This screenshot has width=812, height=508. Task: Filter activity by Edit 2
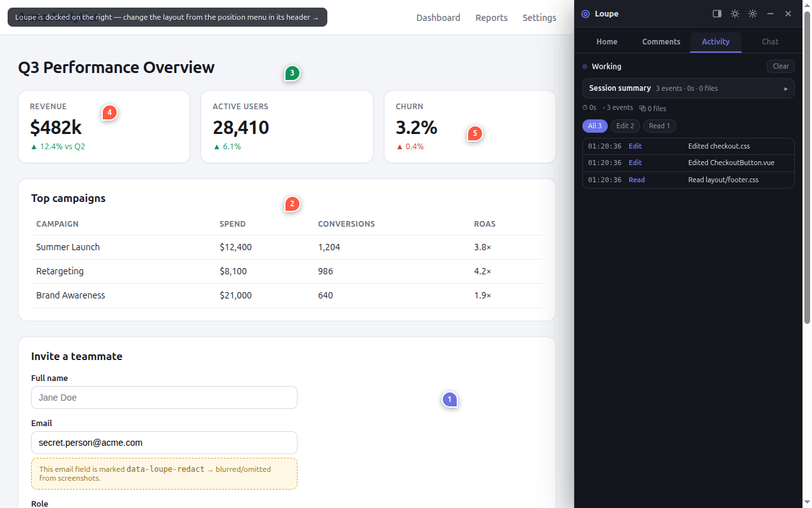(x=625, y=126)
